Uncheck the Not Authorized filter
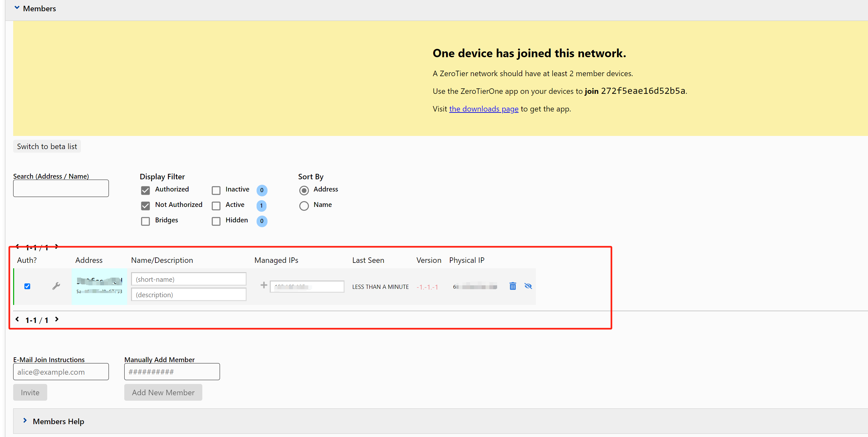 [x=145, y=206]
